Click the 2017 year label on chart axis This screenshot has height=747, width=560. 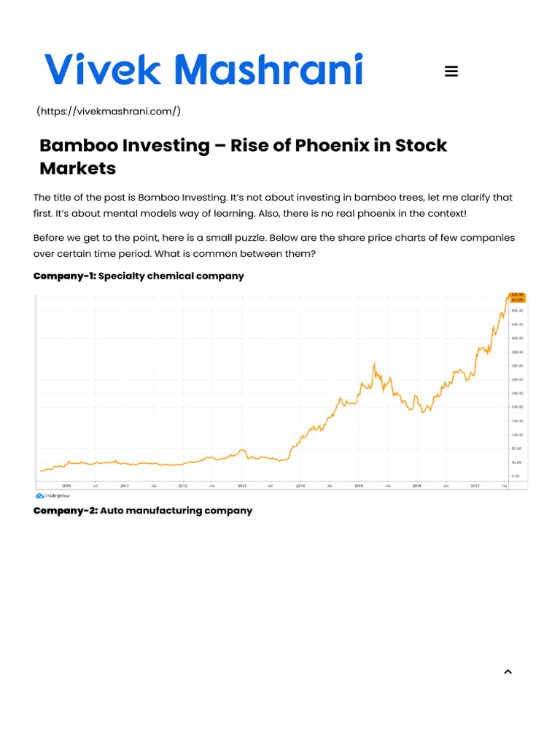pyautogui.click(x=475, y=485)
